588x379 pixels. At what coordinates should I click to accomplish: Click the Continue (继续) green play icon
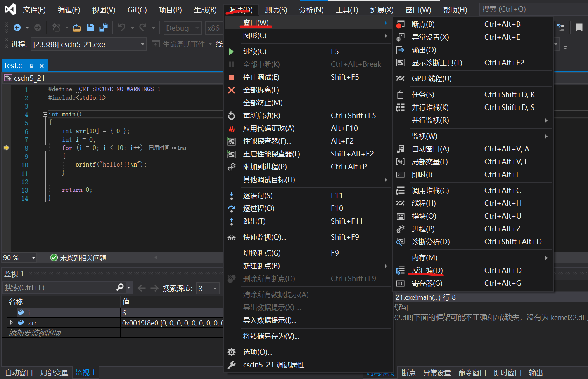coord(231,52)
